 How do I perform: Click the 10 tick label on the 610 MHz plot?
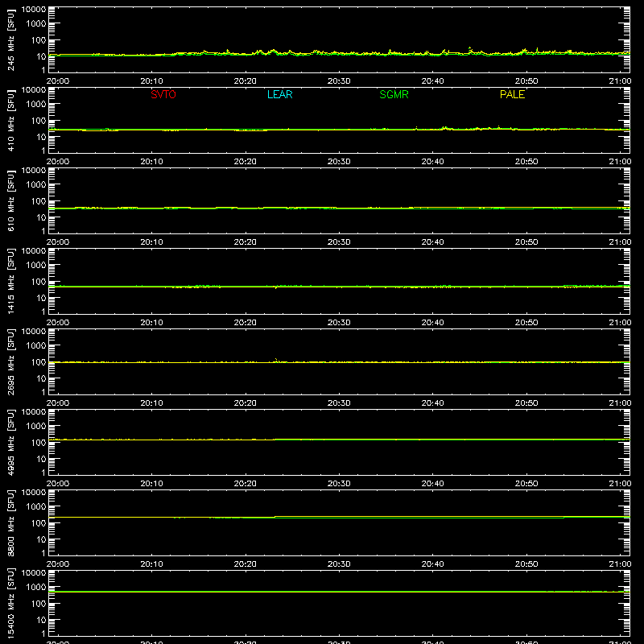[x=42, y=217]
